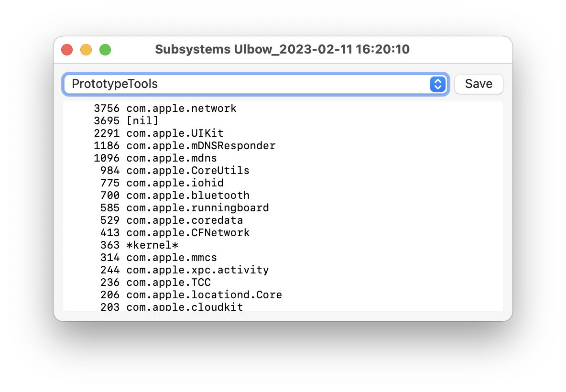This screenshot has width=566, height=392.
Task: Select the com.apple.iohid line
Action: coord(174,183)
